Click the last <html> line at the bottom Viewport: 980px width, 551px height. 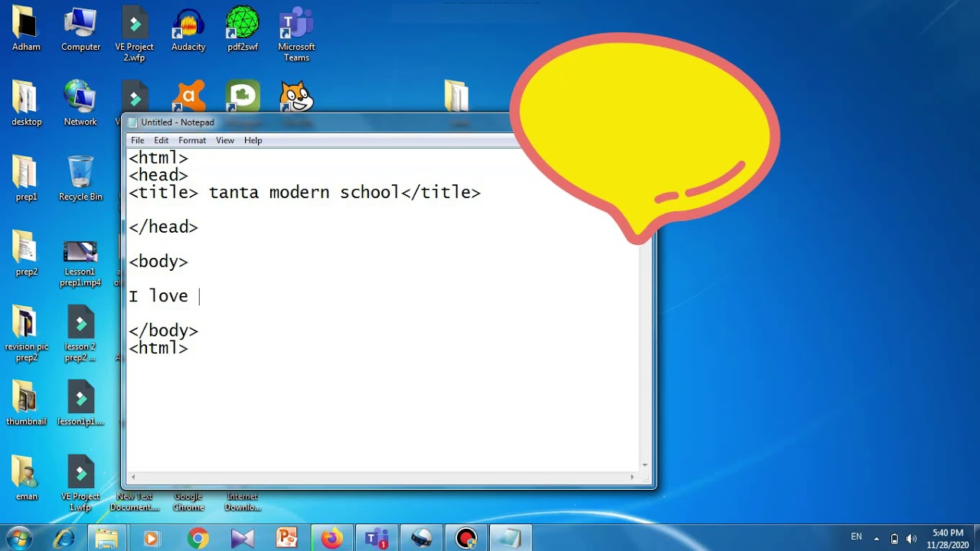pos(158,347)
